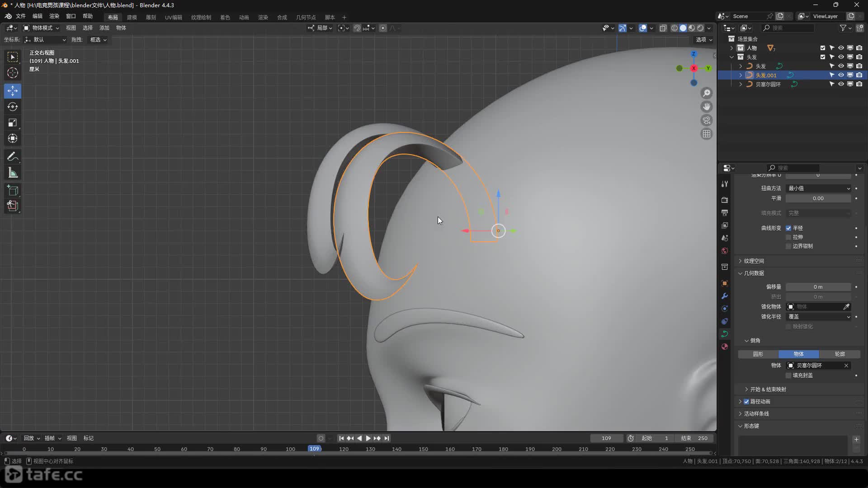
Task: Select the Rotate tool in toolbar
Action: [13, 107]
